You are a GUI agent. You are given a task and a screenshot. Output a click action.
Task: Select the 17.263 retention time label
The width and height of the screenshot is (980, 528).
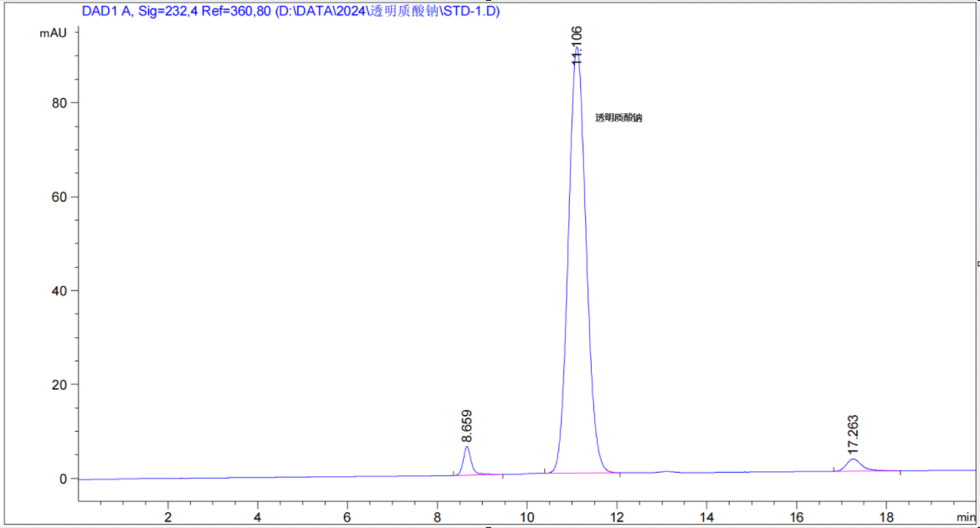tap(853, 434)
